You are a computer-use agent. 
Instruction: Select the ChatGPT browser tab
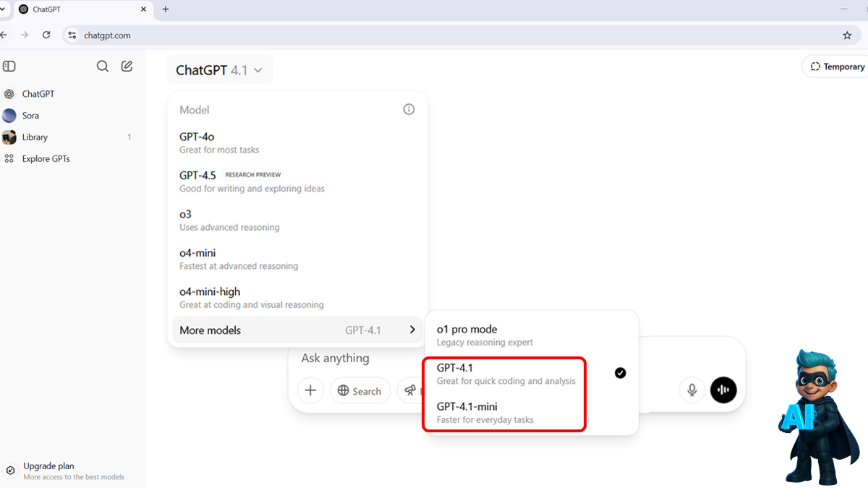coord(81,9)
